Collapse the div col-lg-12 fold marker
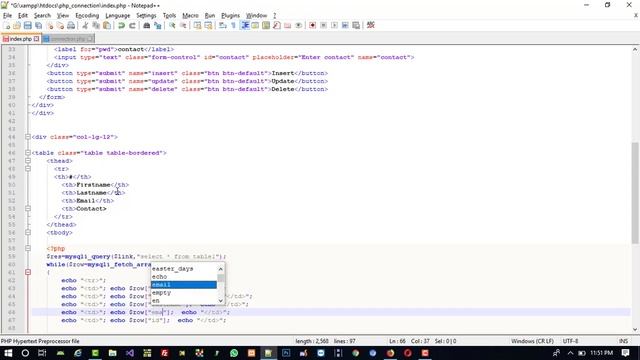Screen dimensions: 640x360 pyautogui.click(x=28, y=137)
